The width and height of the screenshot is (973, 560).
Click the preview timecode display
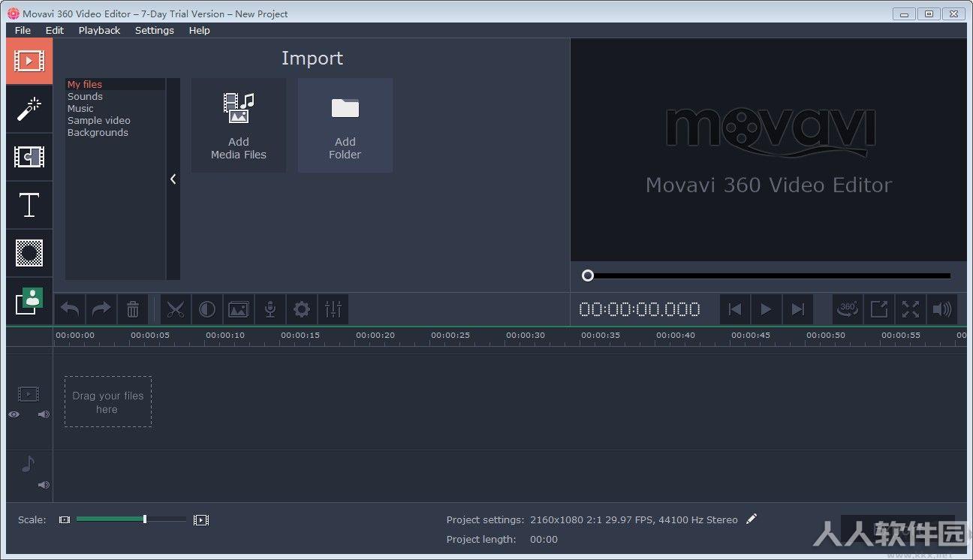point(640,309)
